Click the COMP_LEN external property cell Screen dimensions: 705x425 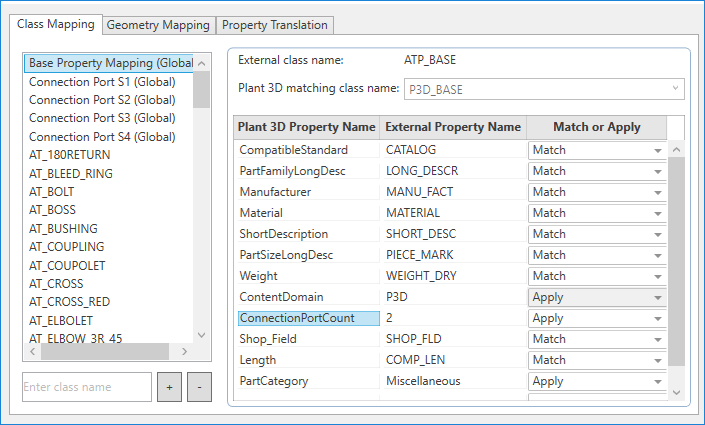[x=455, y=360]
